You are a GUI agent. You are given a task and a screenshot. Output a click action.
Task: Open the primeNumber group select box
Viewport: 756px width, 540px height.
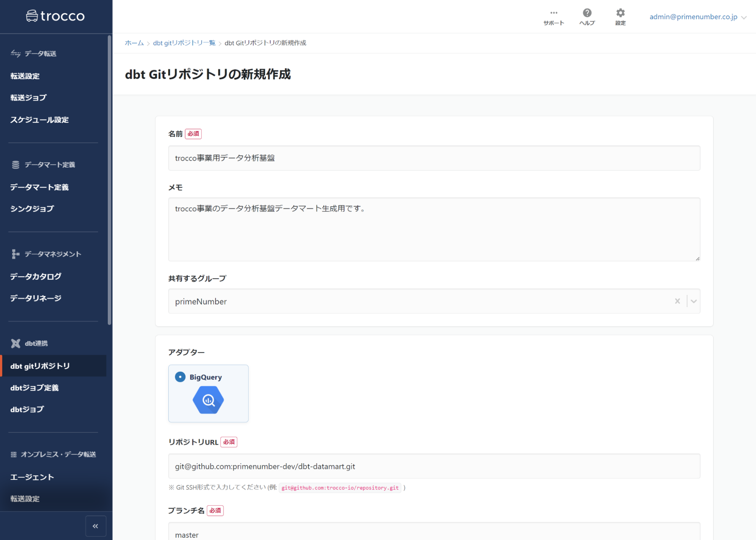pos(416,301)
